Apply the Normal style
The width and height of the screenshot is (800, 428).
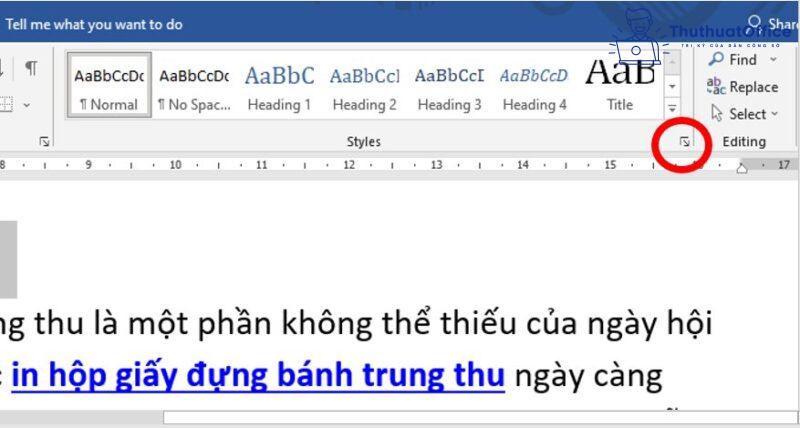109,85
